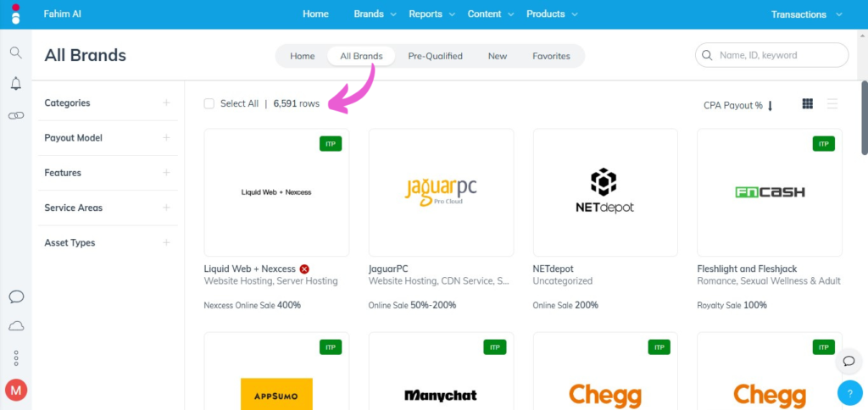The image size is (868, 410).
Task: Open the Brands dropdown menu
Action: click(376, 14)
